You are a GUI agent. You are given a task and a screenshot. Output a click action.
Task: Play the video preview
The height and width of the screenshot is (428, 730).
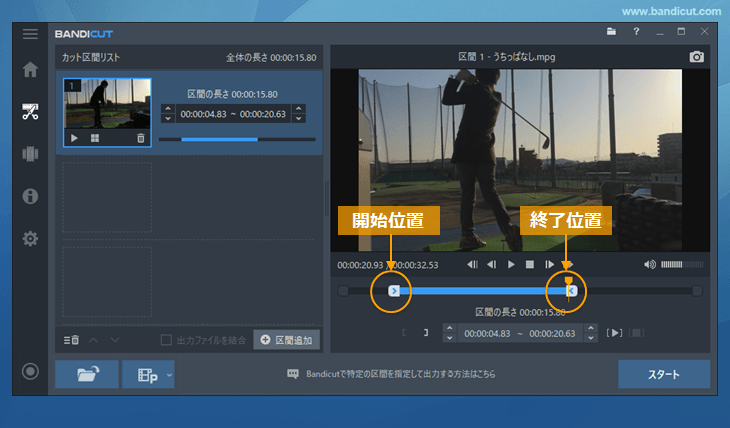pyautogui.click(x=511, y=265)
